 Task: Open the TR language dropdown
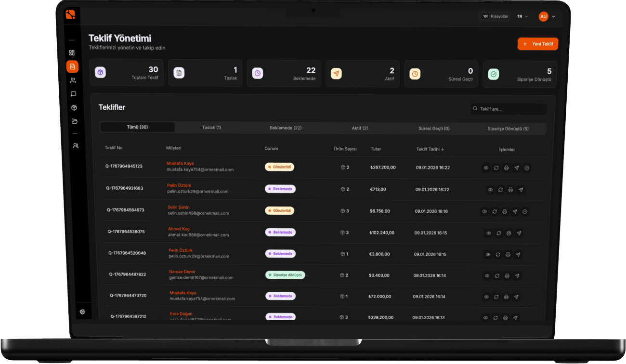pos(522,16)
